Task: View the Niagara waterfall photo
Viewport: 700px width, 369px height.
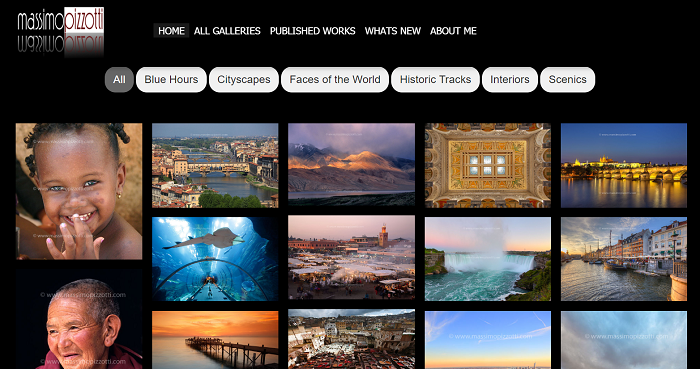Action: coord(488,259)
